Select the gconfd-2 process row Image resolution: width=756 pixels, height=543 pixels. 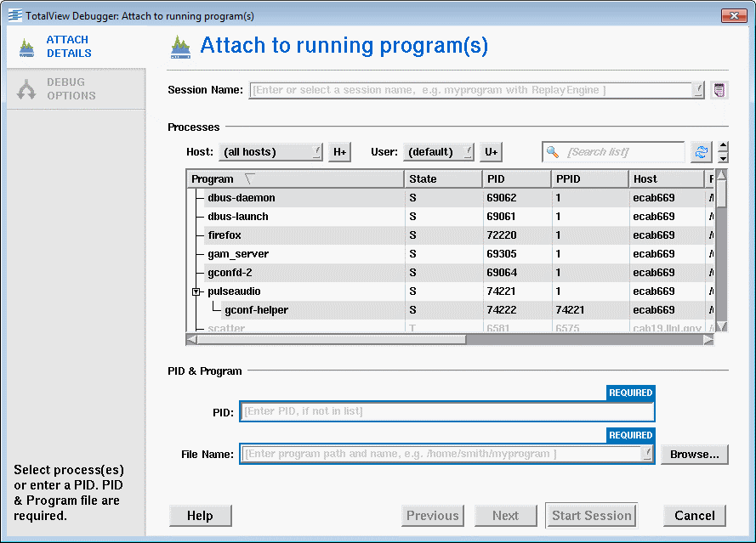(x=451, y=273)
